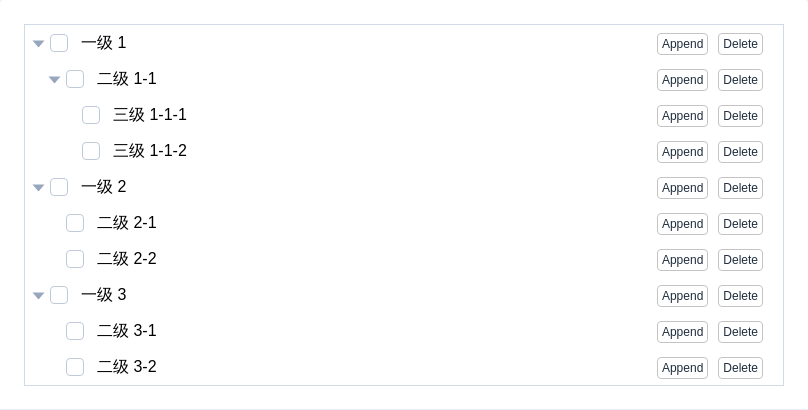This screenshot has height=410, width=808.
Task: Append a child to 三级 1-1-2
Action: (682, 152)
